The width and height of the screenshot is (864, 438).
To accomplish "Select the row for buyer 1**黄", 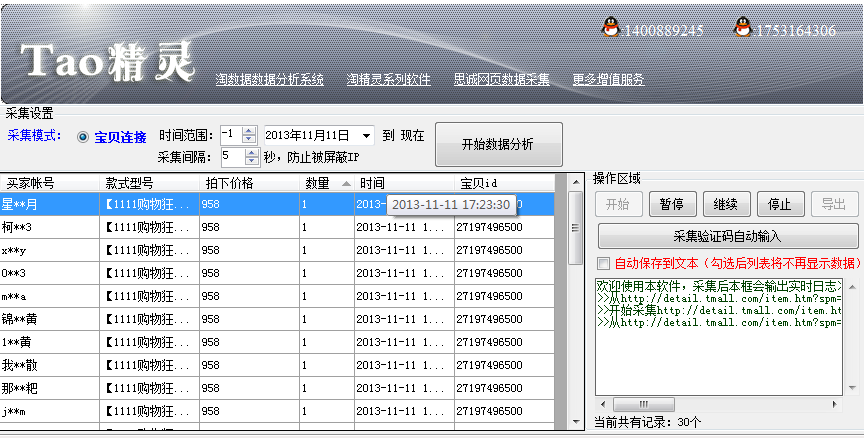I will (x=278, y=342).
